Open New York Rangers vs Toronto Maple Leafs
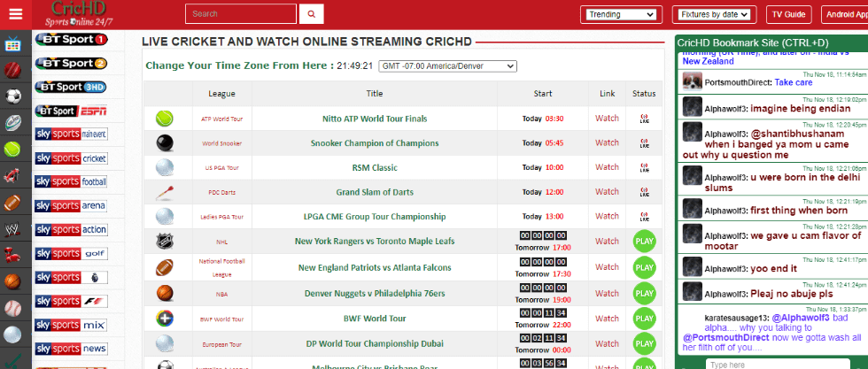 pos(375,242)
